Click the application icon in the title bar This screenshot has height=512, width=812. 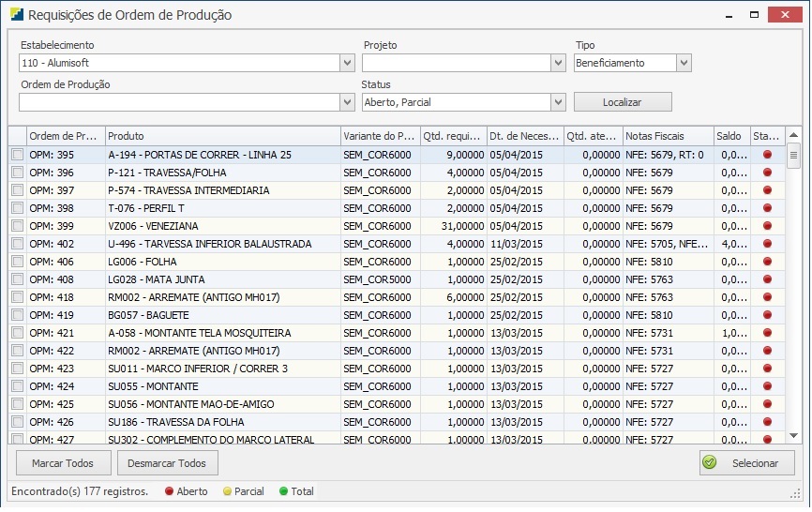click(16, 15)
